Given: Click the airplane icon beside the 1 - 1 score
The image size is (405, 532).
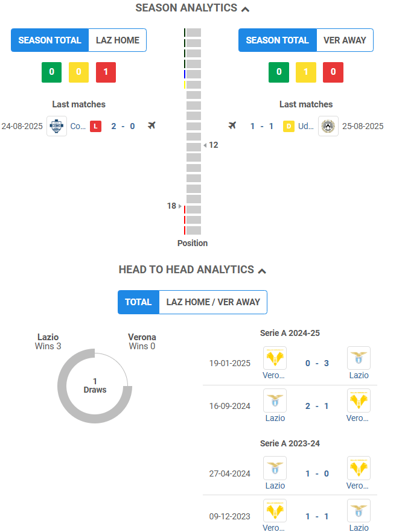Looking at the screenshot, I should click(232, 125).
